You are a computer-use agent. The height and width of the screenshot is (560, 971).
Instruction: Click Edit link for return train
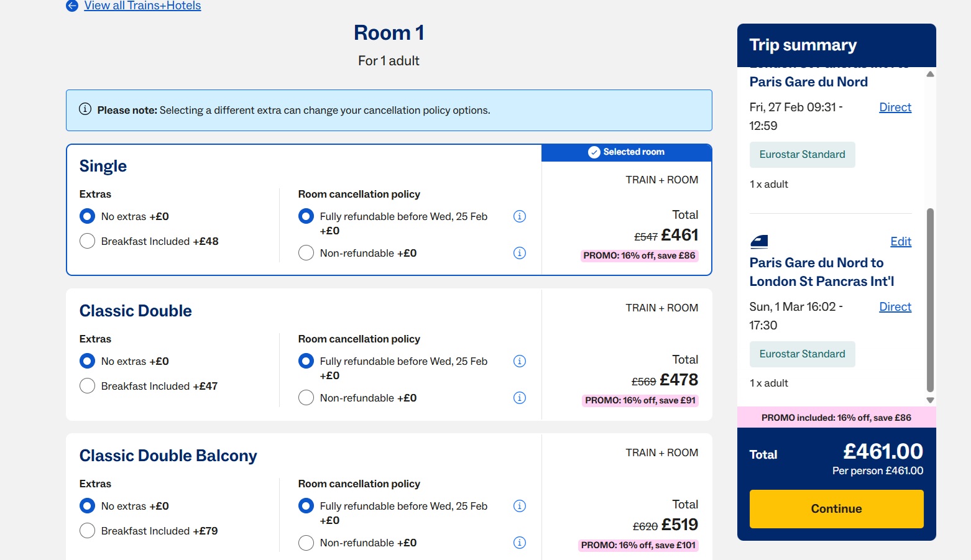pos(900,242)
